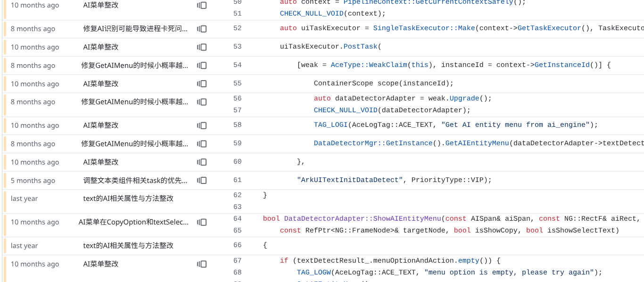Screen dimensions: 644x282
Task: Open prior blame icon for lines 56-57
Action: coord(202,102)
